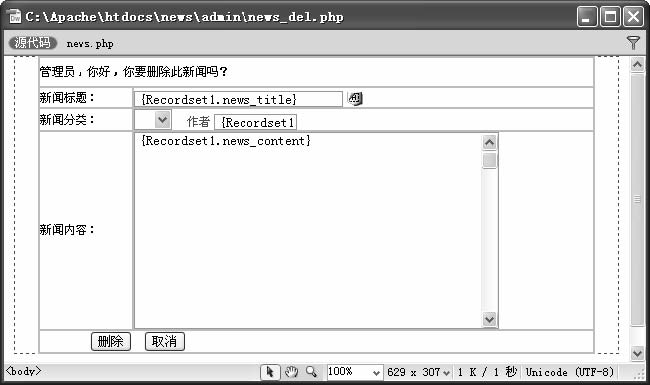Expand the 629 x 307 window size menu
Viewport: 650px width, 385px height.
pos(418,372)
